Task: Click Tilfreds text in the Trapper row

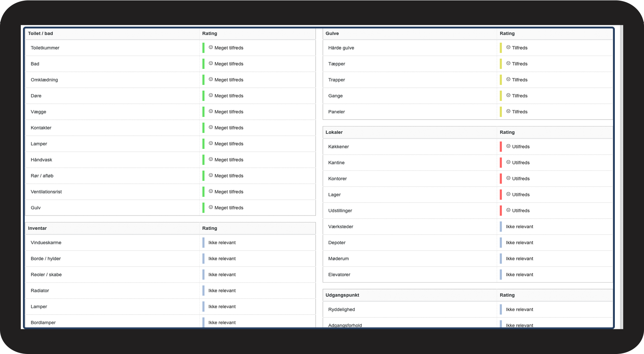Action: pyautogui.click(x=520, y=80)
